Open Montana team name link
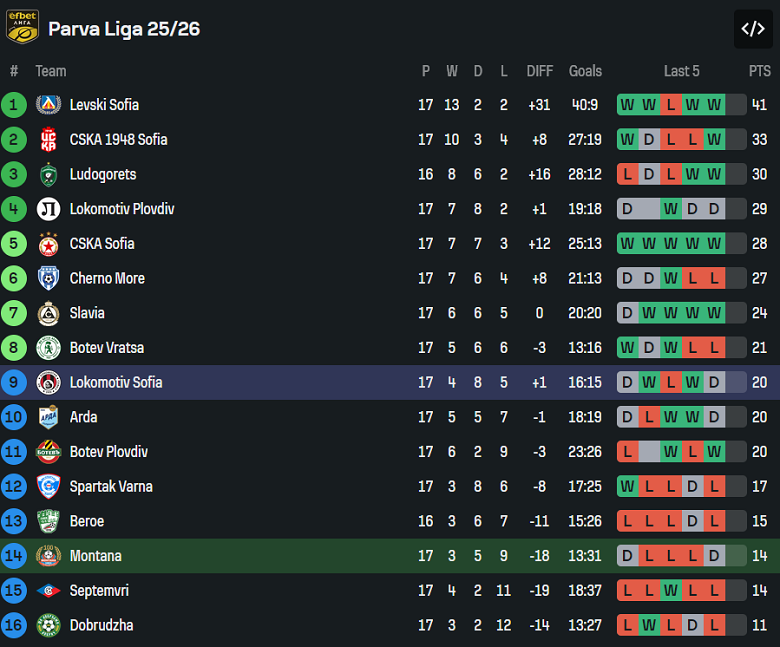Screen dimensions: 780x647 (96, 556)
